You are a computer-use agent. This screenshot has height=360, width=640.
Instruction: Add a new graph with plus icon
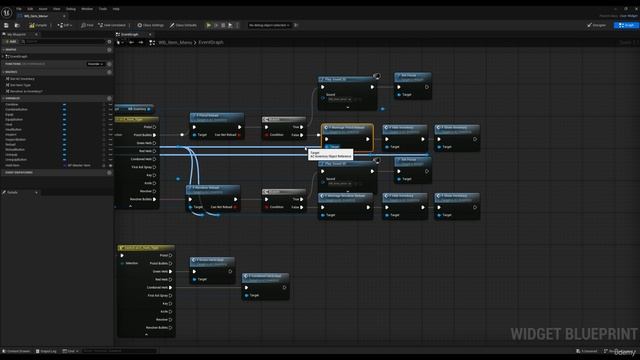(109, 50)
